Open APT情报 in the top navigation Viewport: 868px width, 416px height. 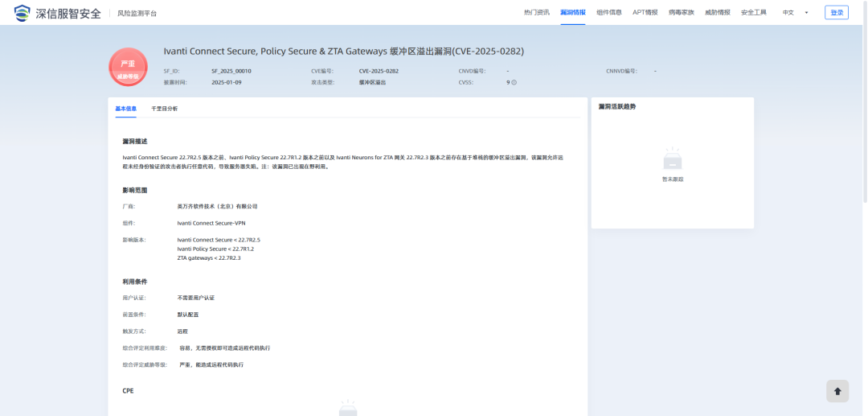[645, 12]
